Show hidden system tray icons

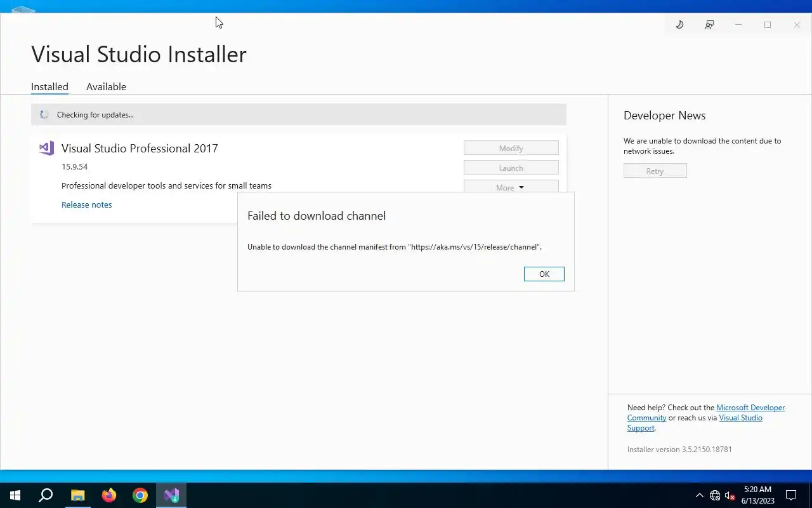coord(700,495)
